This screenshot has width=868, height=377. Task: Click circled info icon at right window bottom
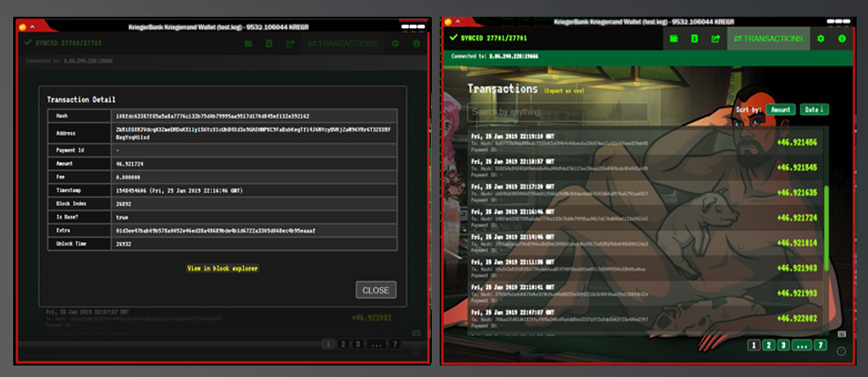[x=842, y=351]
